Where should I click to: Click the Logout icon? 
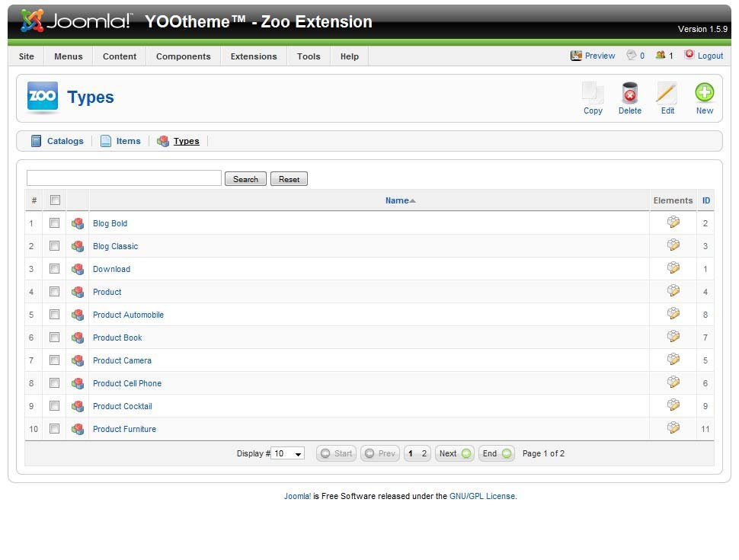(x=689, y=55)
